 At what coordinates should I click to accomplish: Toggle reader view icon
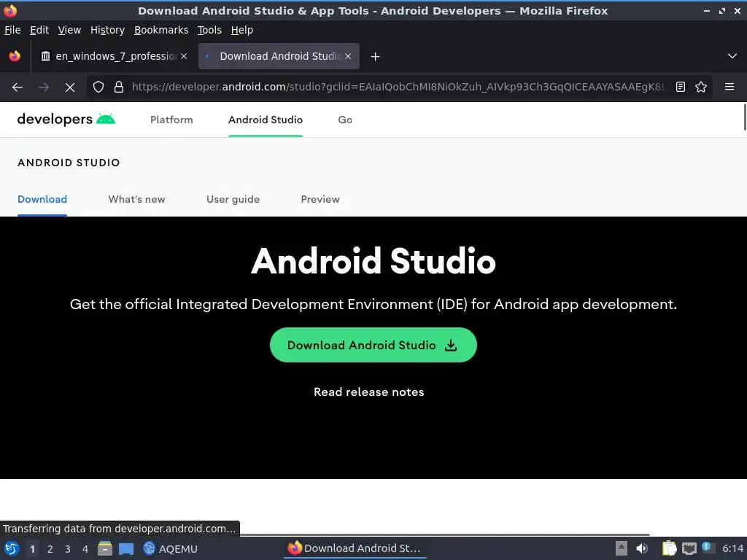(x=681, y=87)
